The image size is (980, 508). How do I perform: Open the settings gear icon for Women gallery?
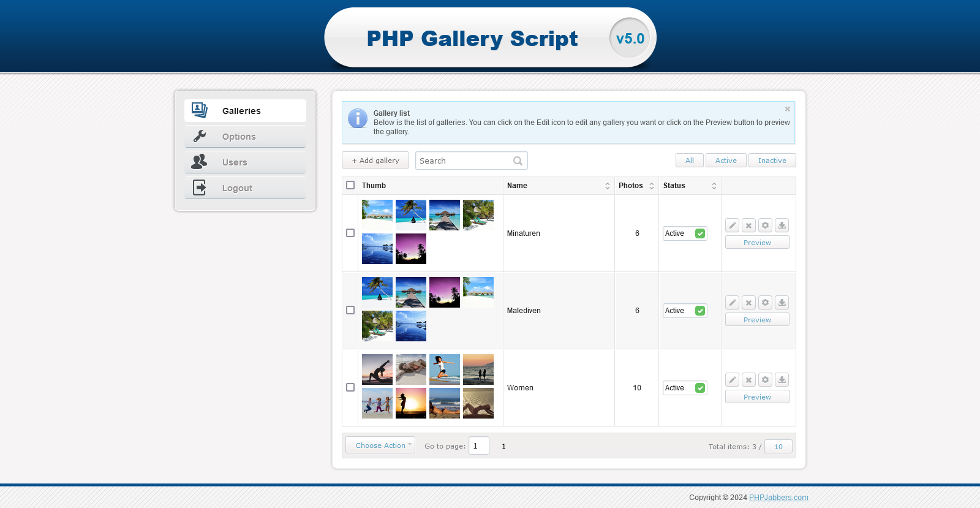[x=765, y=380]
